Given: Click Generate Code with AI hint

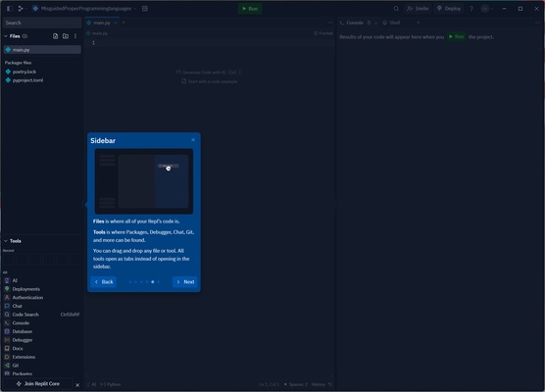Looking at the screenshot, I should tap(208, 73).
